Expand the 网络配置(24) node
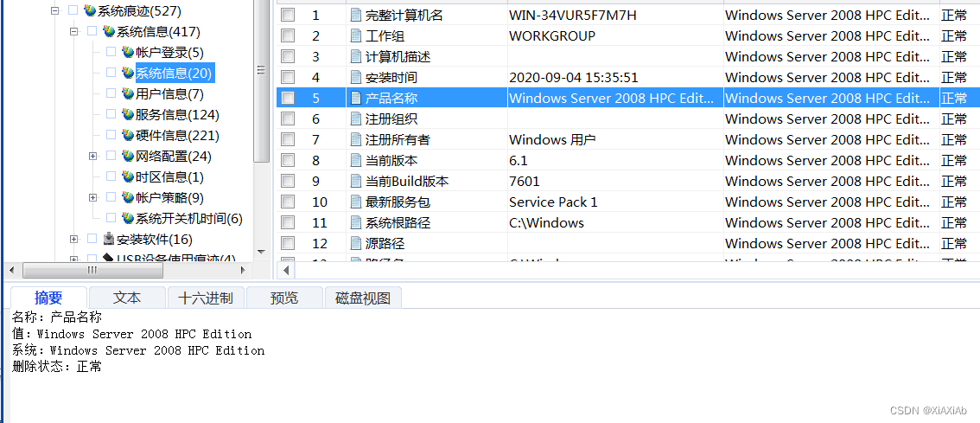Image resolution: width=980 pixels, height=423 pixels. click(x=92, y=156)
